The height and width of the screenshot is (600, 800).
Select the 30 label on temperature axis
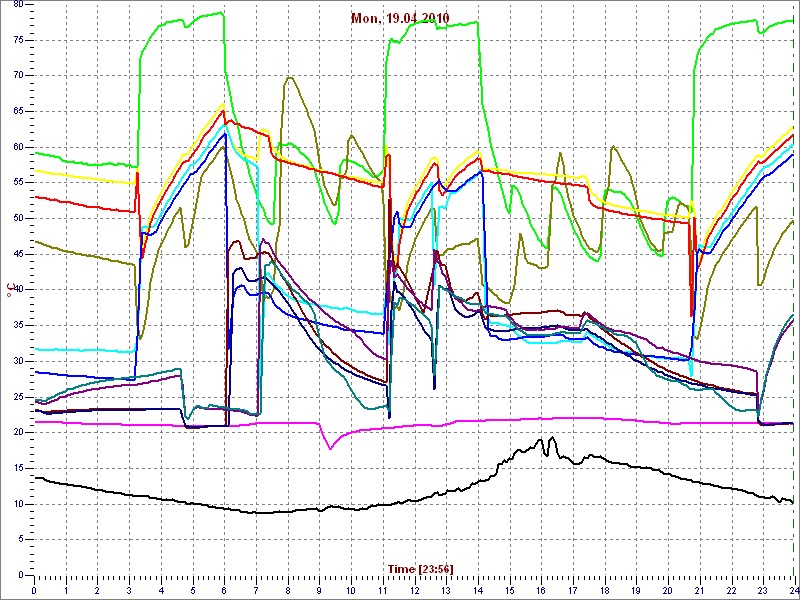click(17, 361)
